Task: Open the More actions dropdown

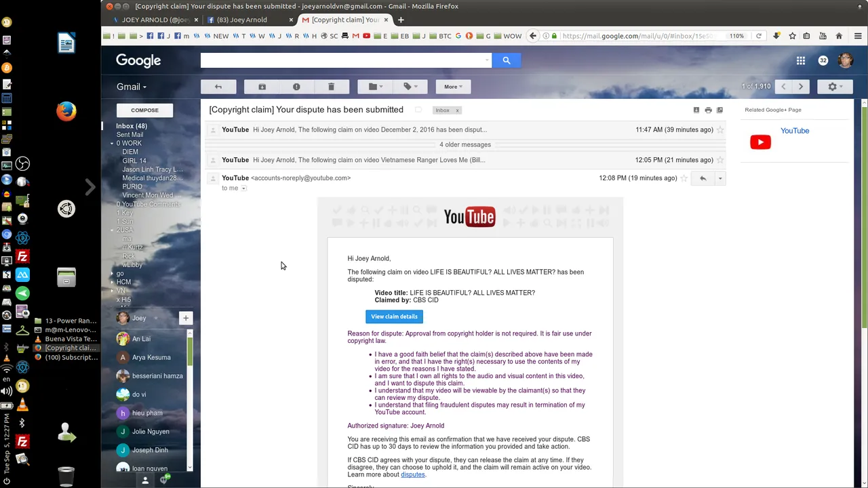Action: point(453,87)
